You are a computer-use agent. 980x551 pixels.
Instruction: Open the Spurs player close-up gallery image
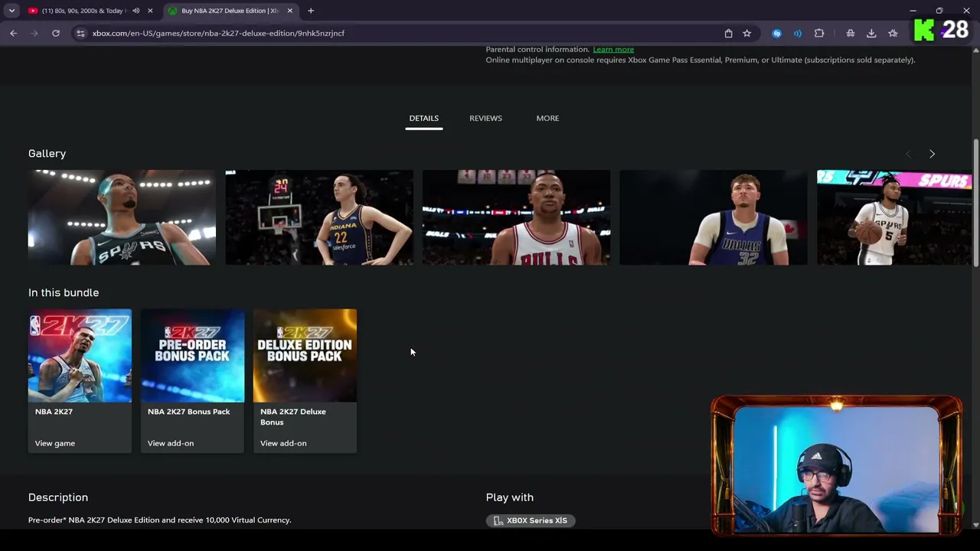coord(122,217)
